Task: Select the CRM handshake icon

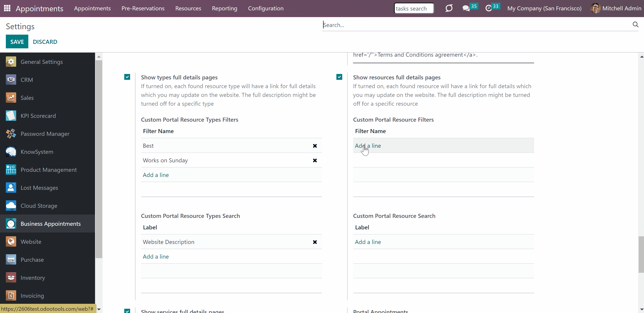Action: (11, 80)
